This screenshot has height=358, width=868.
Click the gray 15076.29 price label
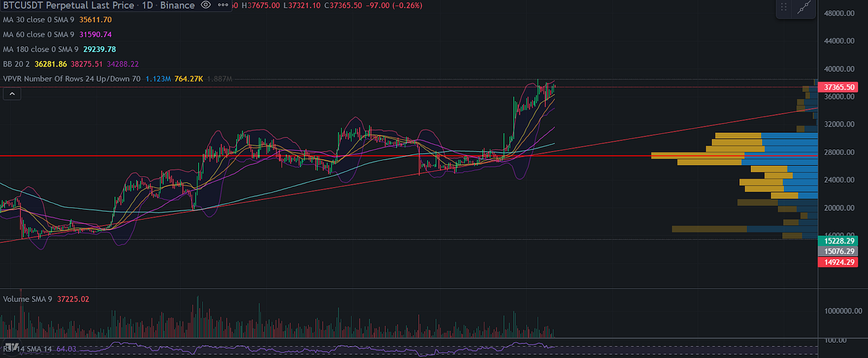(838, 251)
